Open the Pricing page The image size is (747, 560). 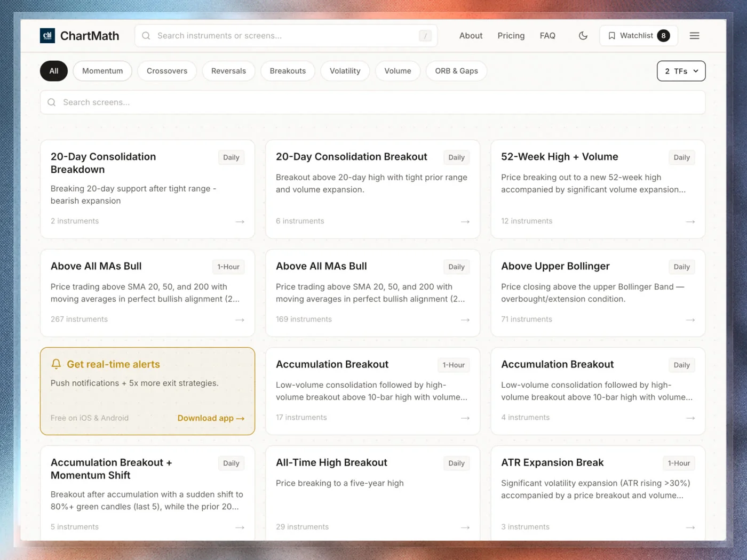click(511, 36)
